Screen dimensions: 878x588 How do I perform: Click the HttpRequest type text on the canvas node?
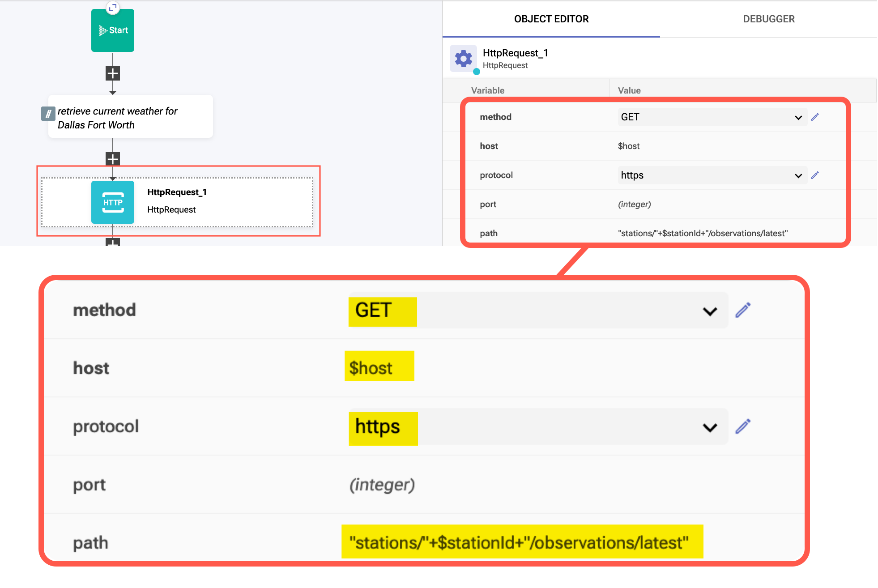tap(171, 209)
